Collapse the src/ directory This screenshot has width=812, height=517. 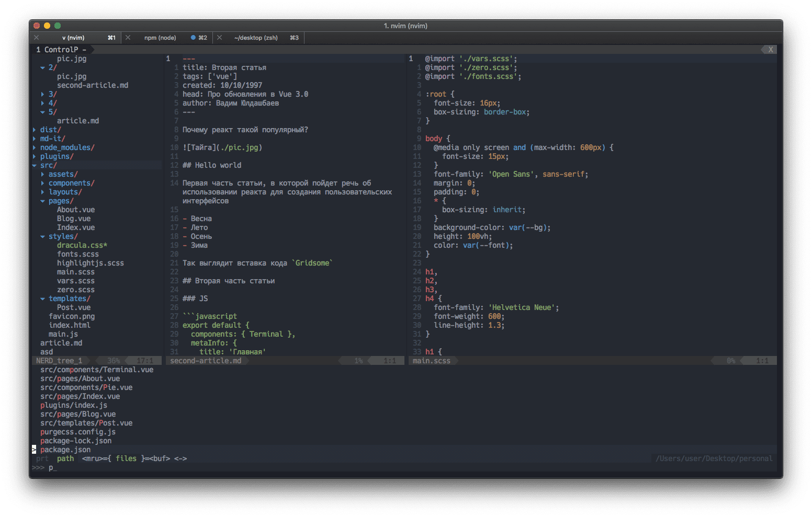point(35,165)
